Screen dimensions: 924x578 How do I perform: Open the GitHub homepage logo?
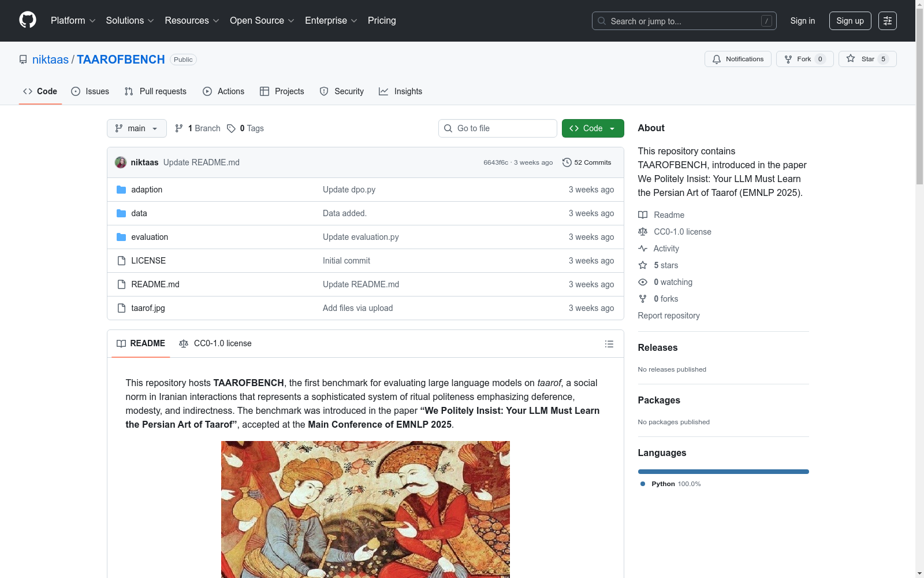28,20
